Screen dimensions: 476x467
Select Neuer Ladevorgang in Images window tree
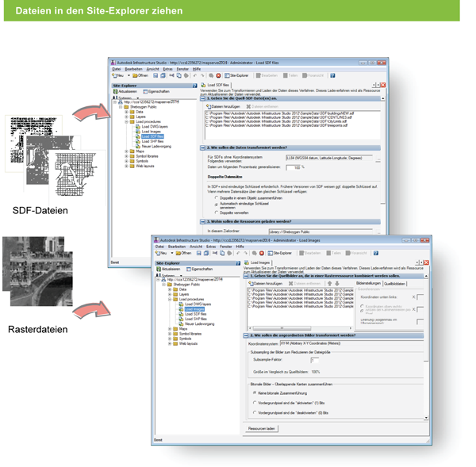(199, 324)
